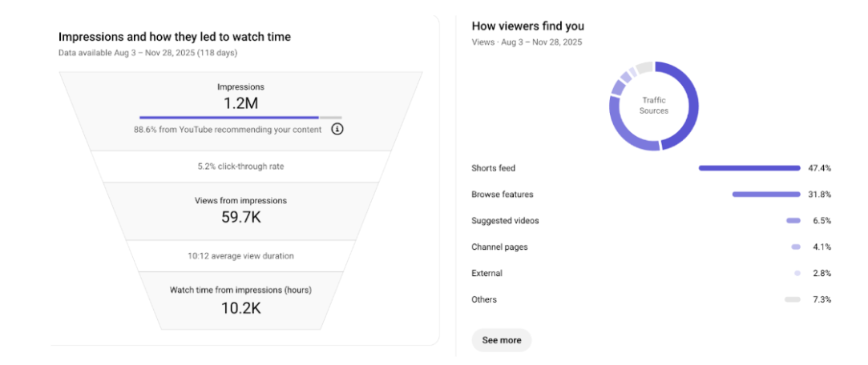
Task: Select the Others traffic source label
Action: point(484,300)
